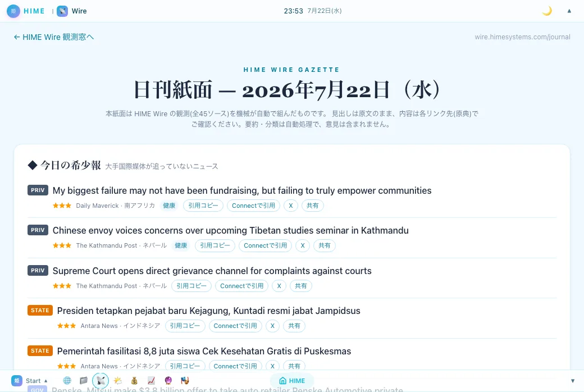Open the money bag icon in dock

tap(134, 380)
